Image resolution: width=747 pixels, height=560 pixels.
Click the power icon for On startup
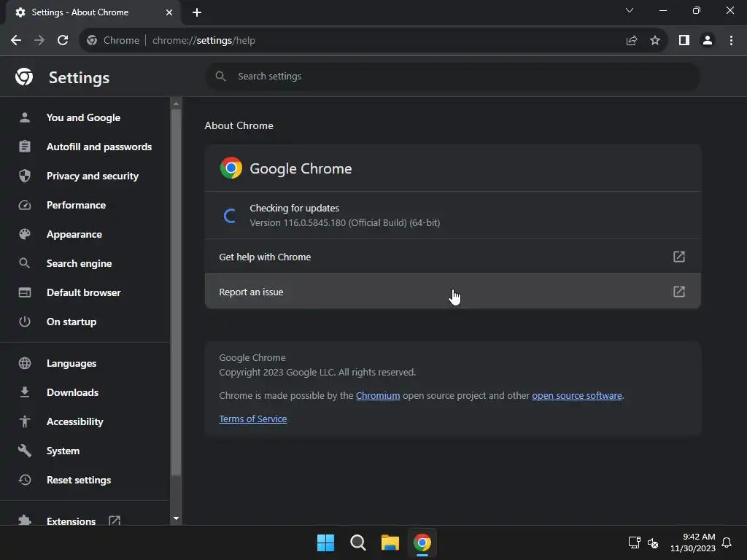pos(25,322)
